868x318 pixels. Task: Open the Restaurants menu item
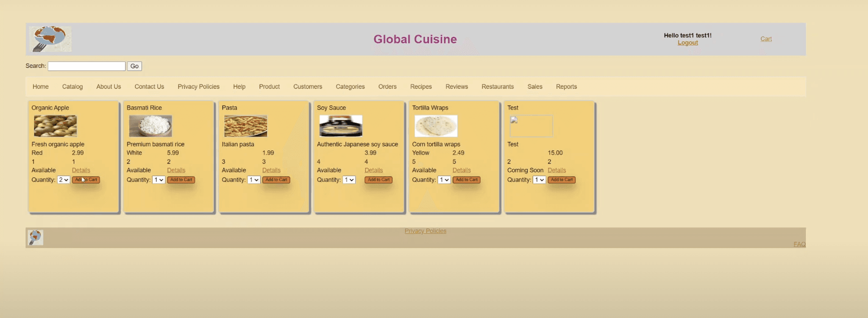click(x=498, y=86)
